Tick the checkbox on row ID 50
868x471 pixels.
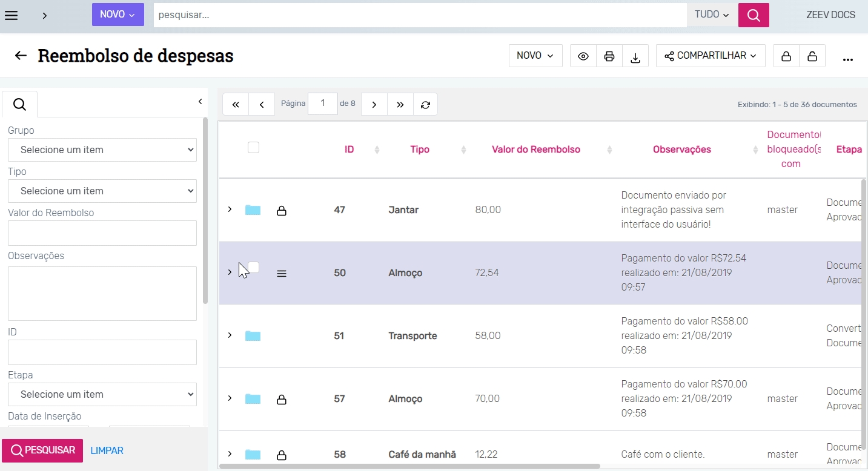[254, 267]
